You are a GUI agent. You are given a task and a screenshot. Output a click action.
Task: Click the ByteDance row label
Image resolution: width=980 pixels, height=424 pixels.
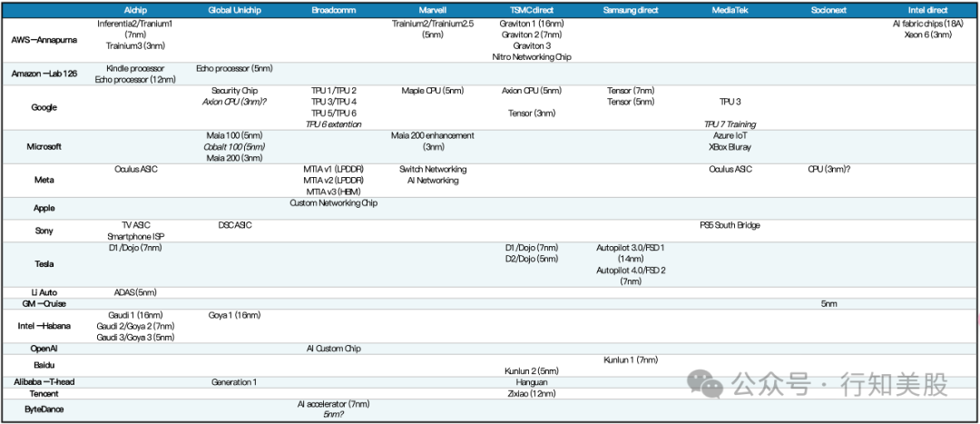click(x=44, y=409)
